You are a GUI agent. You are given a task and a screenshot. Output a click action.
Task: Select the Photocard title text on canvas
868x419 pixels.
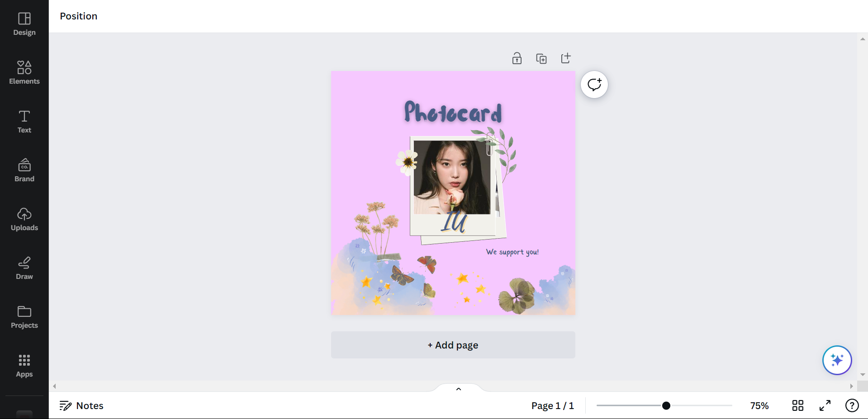(x=453, y=112)
